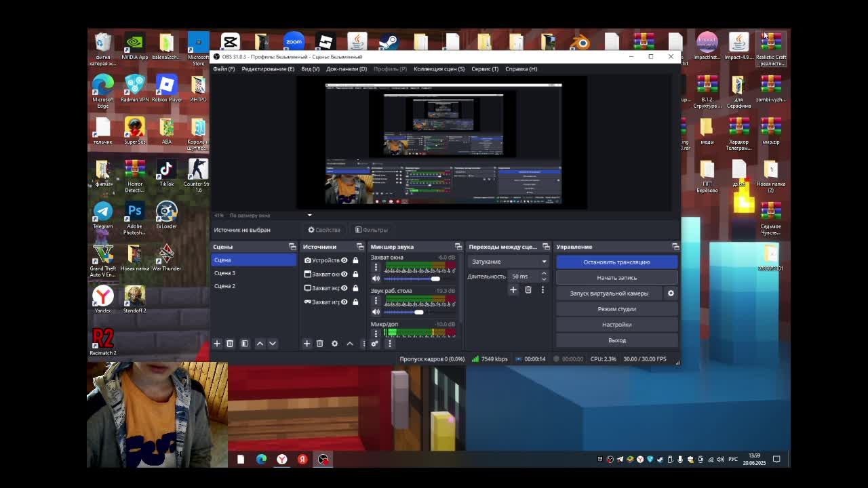Delete selected source with trash icon

[x=320, y=344]
